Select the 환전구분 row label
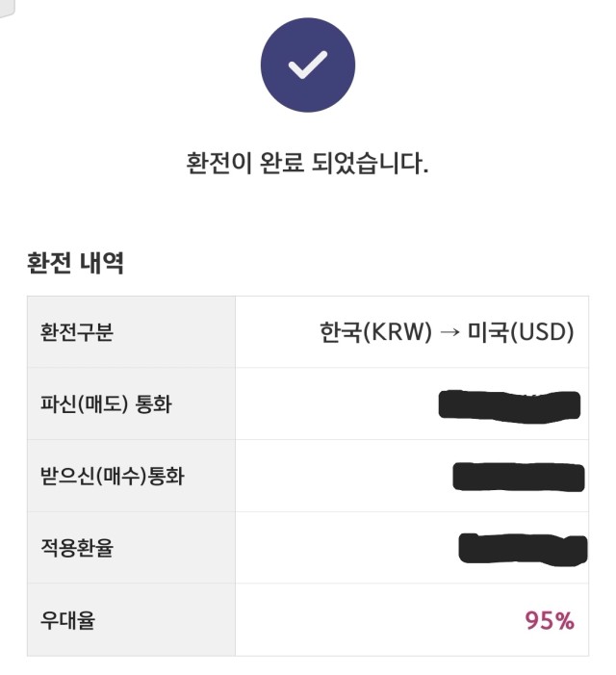 point(77,332)
